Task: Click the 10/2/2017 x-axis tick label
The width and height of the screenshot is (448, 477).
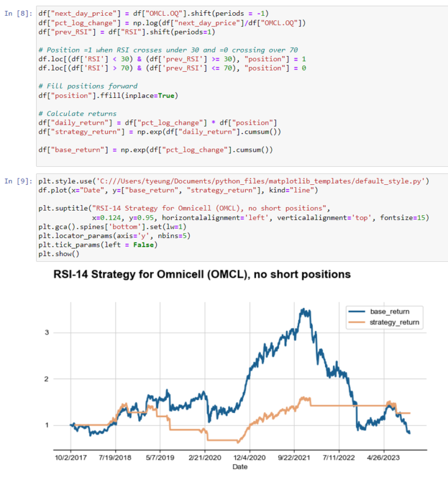Action: click(71, 458)
